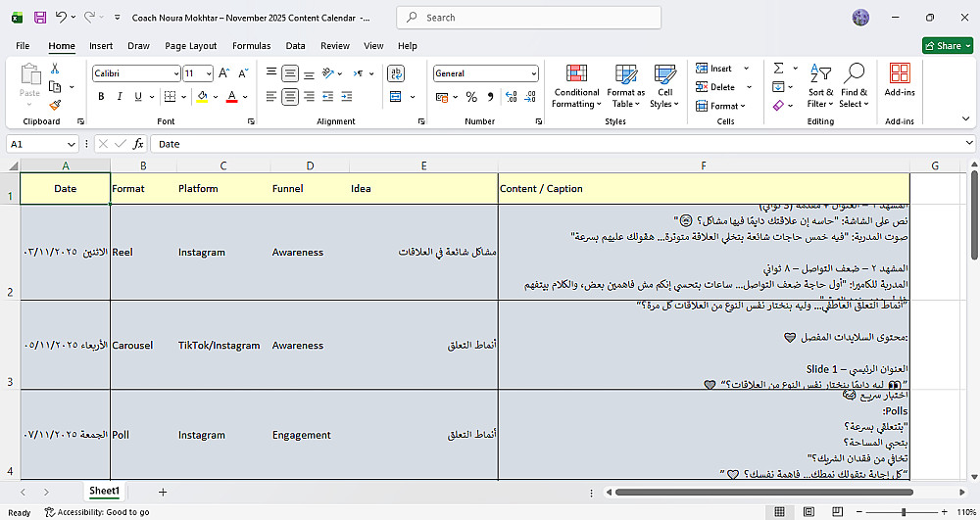This screenshot has height=520, width=980.
Task: Decrease font size with the smaller A icon
Action: pos(244,73)
